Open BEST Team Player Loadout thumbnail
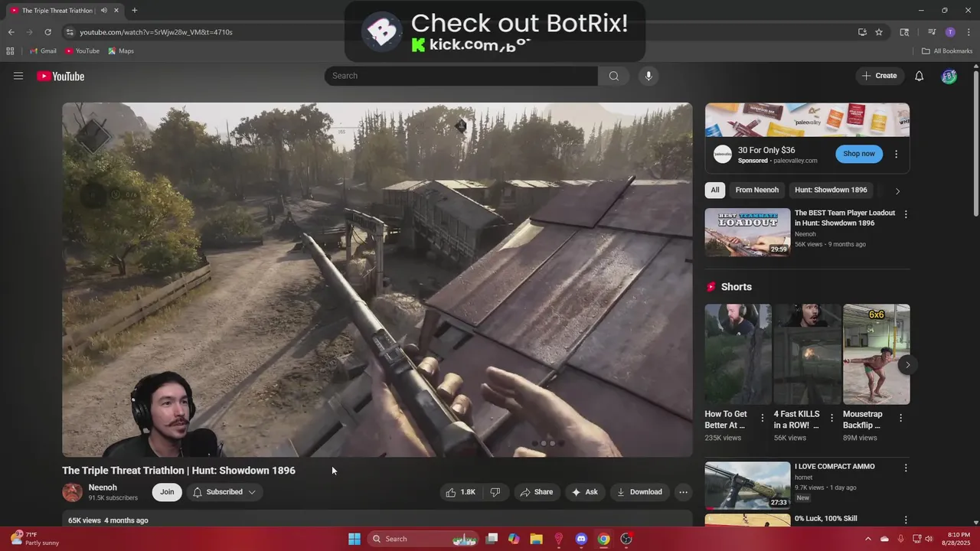Viewport: 980px width, 551px height. click(747, 232)
